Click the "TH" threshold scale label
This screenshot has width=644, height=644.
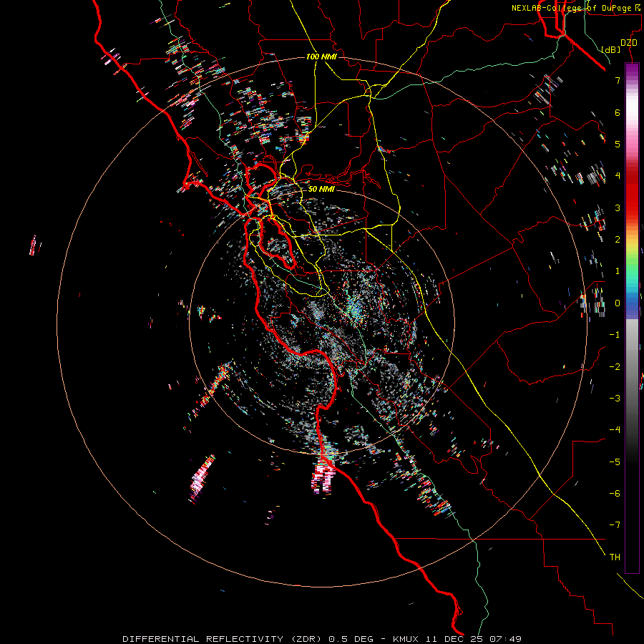[x=615, y=557]
